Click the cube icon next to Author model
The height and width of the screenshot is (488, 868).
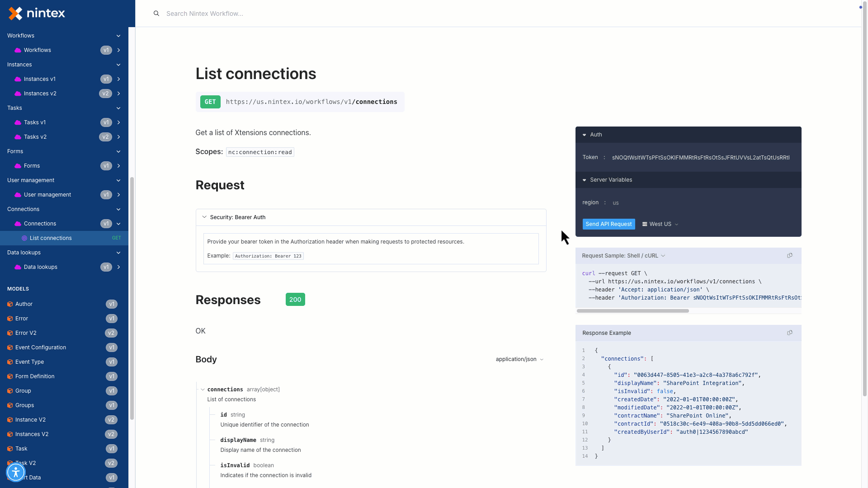[10, 304]
